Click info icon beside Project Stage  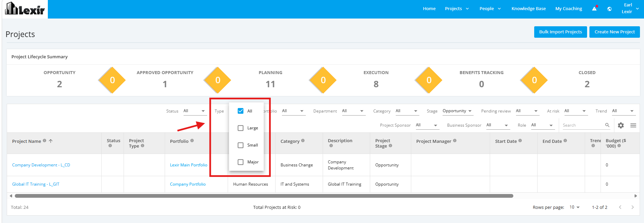click(390, 146)
